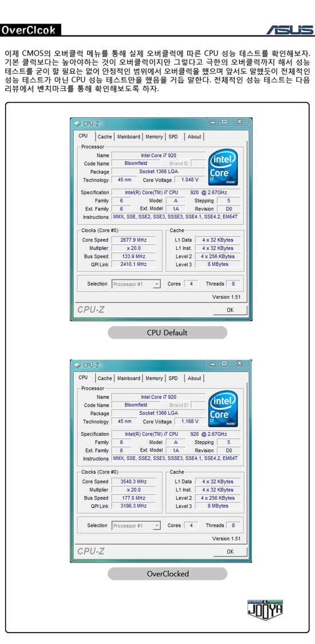315x644 pixels.
Task: Open Cache tab in OverClocked window
Action: [105, 378]
